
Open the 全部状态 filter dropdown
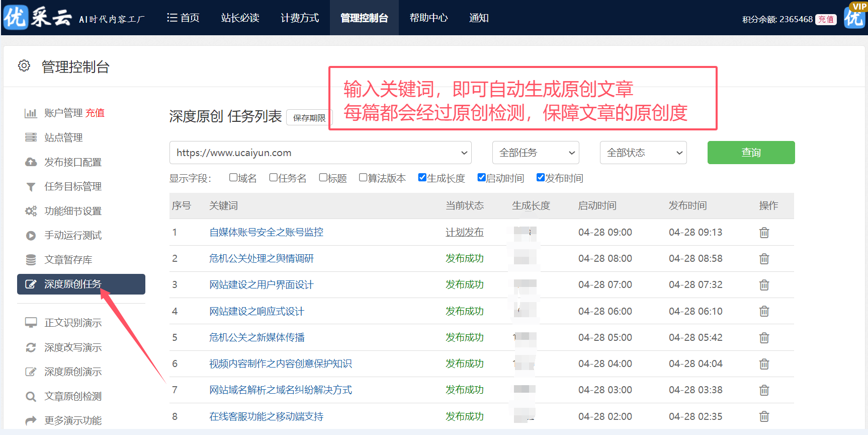(643, 153)
